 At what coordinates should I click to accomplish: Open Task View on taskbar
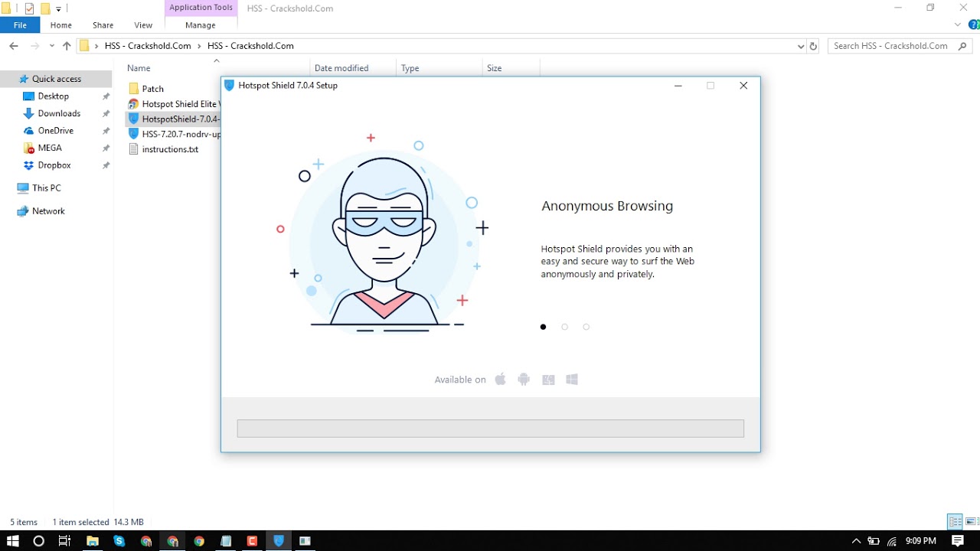(65, 541)
